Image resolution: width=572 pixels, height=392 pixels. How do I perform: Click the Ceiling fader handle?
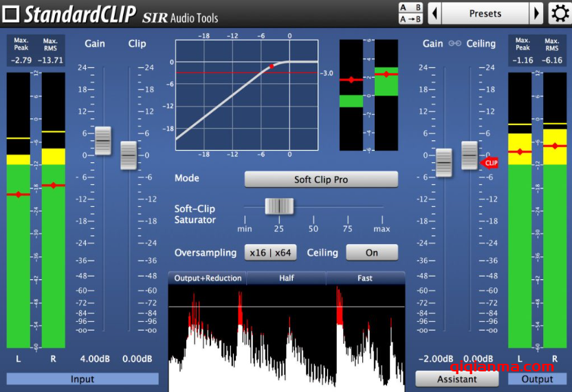470,155
